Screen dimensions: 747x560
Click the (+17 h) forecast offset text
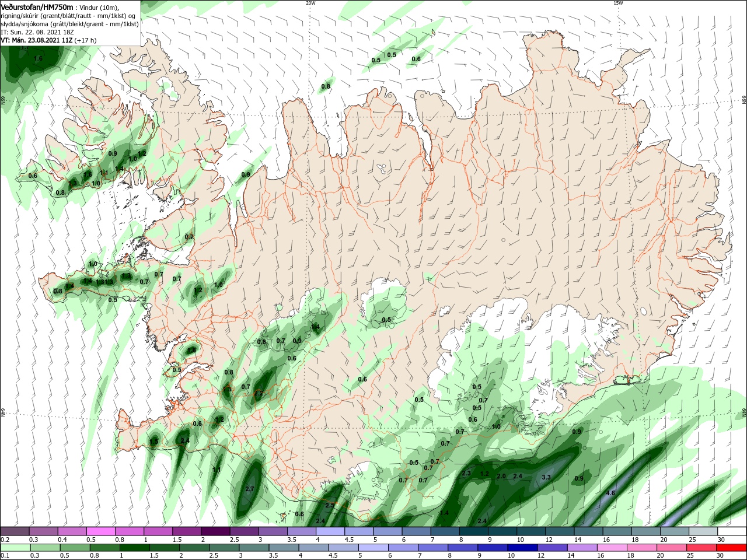click(85, 40)
